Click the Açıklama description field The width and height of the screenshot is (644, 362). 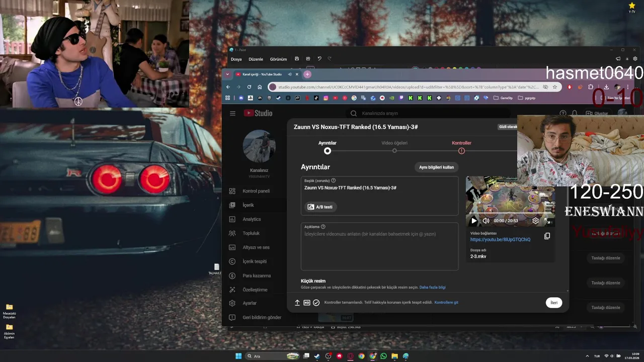(x=379, y=247)
